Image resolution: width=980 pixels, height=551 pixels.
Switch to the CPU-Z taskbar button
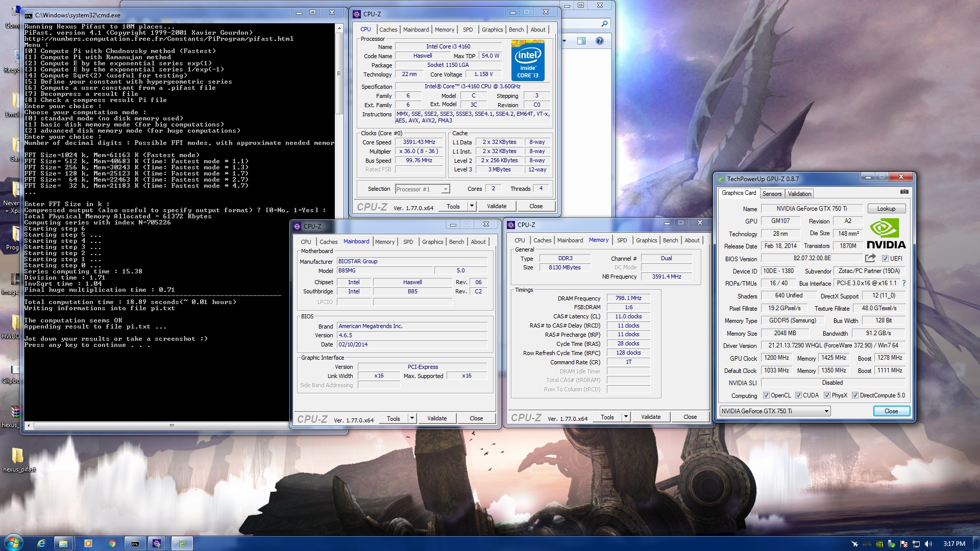tap(157, 543)
